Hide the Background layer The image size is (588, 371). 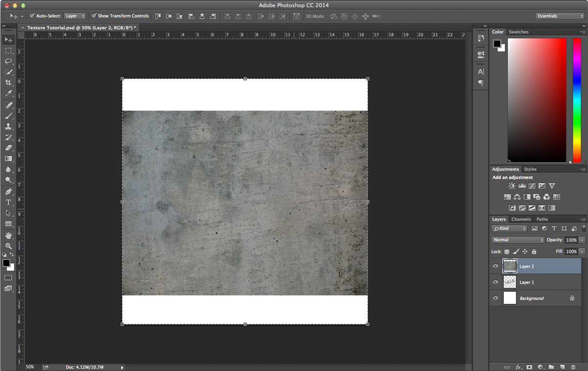click(495, 298)
